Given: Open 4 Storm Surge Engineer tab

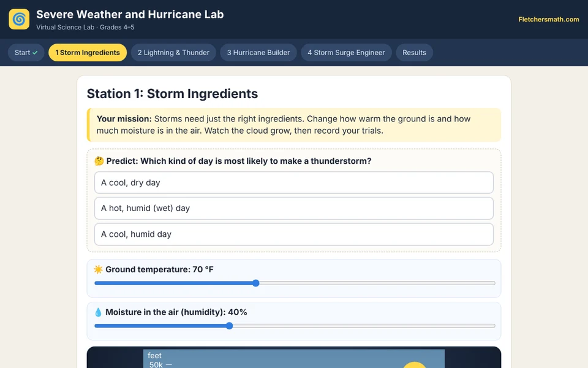Looking at the screenshot, I should coord(346,53).
